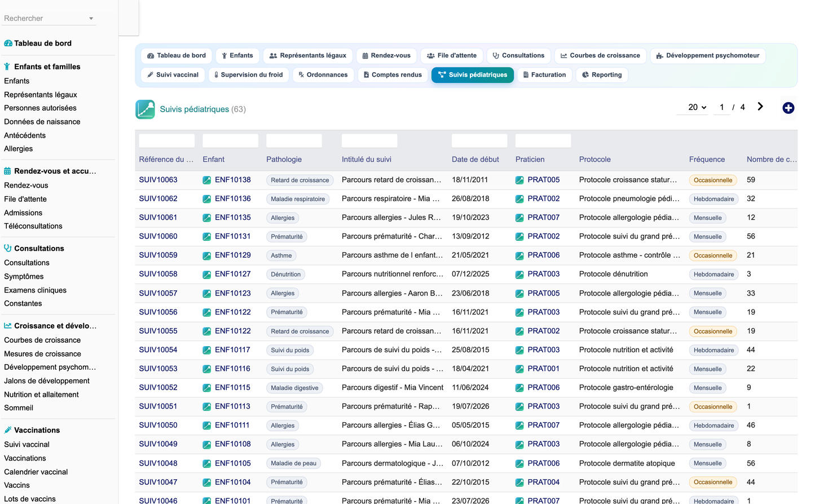Open practitioner PRAT003 in the SUIV10058 row
815x504 pixels.
coord(544,274)
